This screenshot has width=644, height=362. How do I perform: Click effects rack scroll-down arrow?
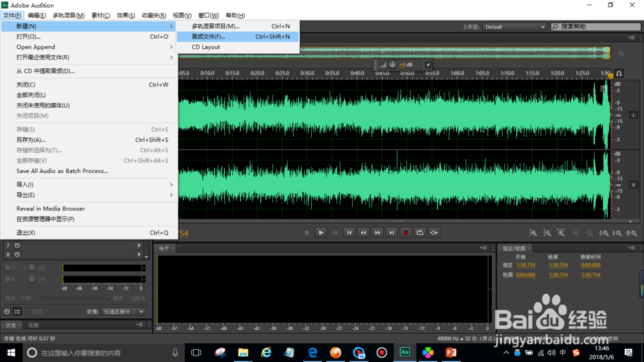click(x=146, y=257)
